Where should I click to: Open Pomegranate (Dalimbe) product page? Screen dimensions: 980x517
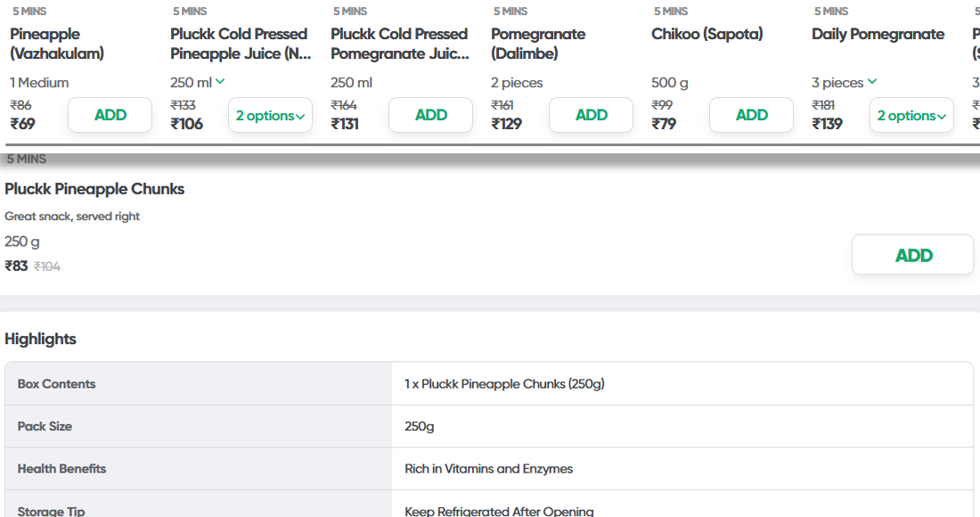click(538, 44)
